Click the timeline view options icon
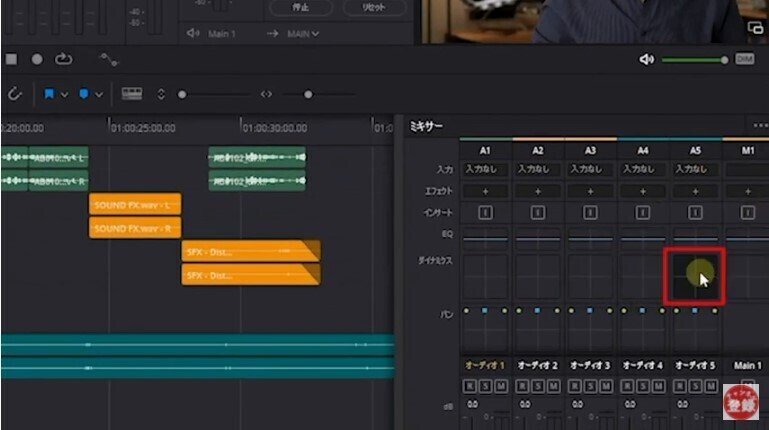 coord(132,94)
